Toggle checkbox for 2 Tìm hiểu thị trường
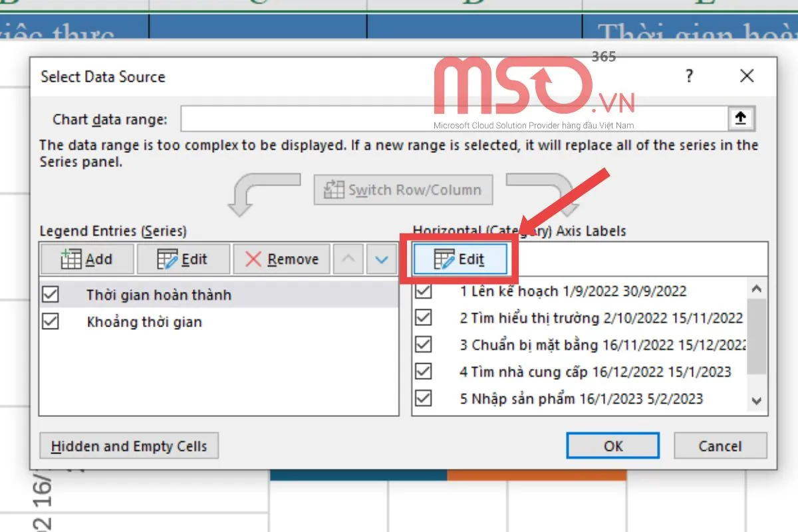The image size is (798, 532). tap(423, 318)
